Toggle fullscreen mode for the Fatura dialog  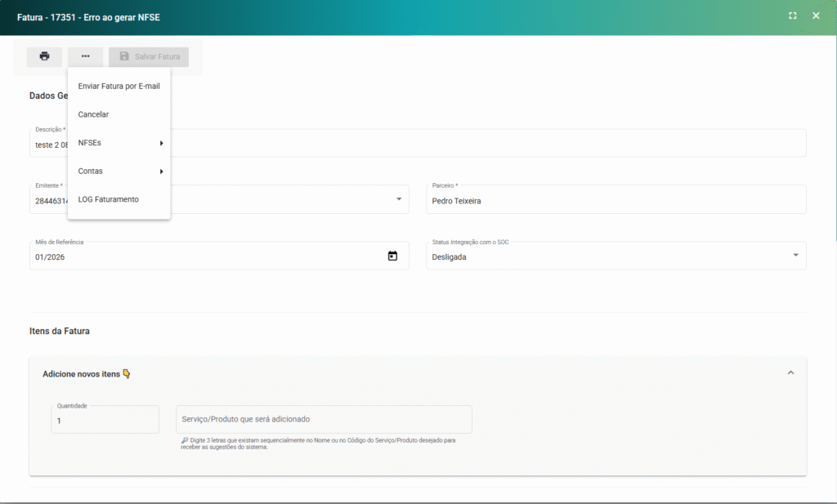tap(792, 16)
